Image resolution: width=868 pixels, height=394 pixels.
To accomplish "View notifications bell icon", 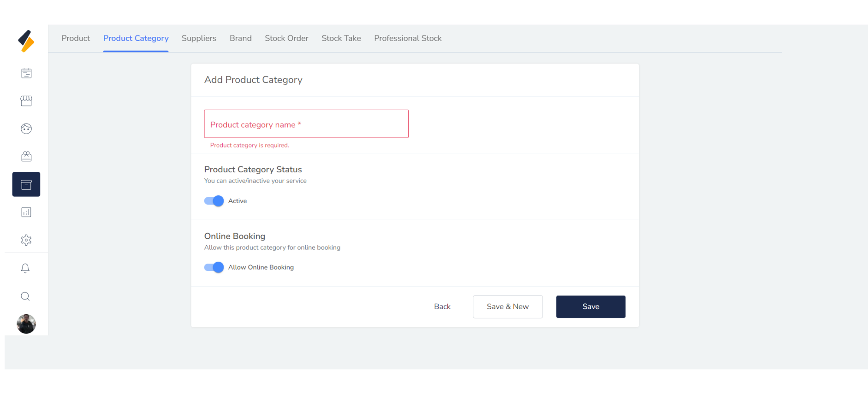I will [x=25, y=268].
